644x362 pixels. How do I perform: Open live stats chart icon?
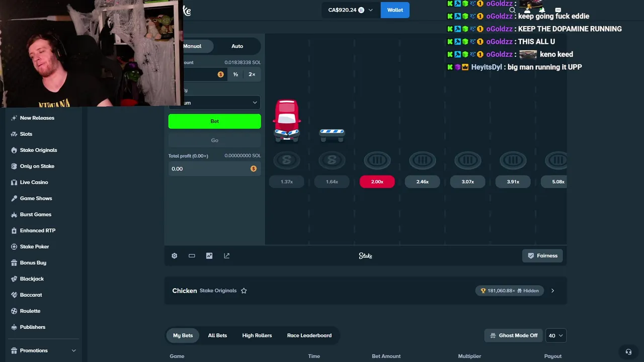pyautogui.click(x=209, y=255)
